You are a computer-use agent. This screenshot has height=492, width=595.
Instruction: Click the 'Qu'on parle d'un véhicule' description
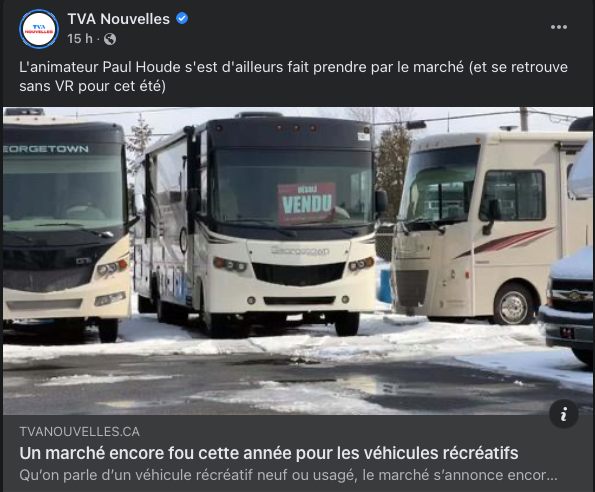click(288, 475)
